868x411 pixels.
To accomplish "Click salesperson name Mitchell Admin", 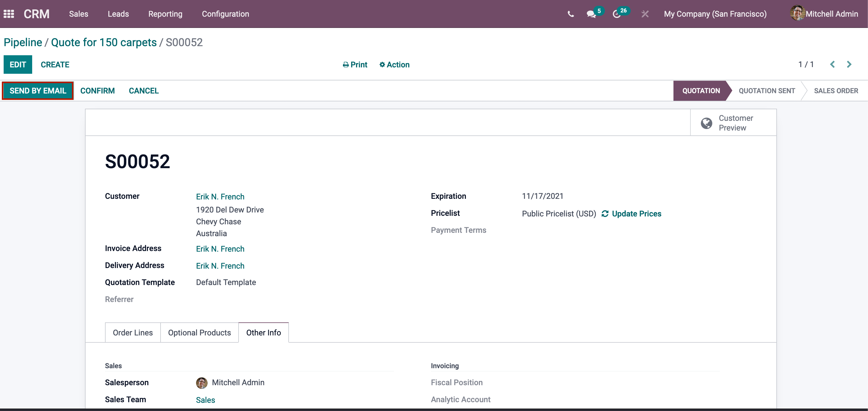I will tap(238, 382).
